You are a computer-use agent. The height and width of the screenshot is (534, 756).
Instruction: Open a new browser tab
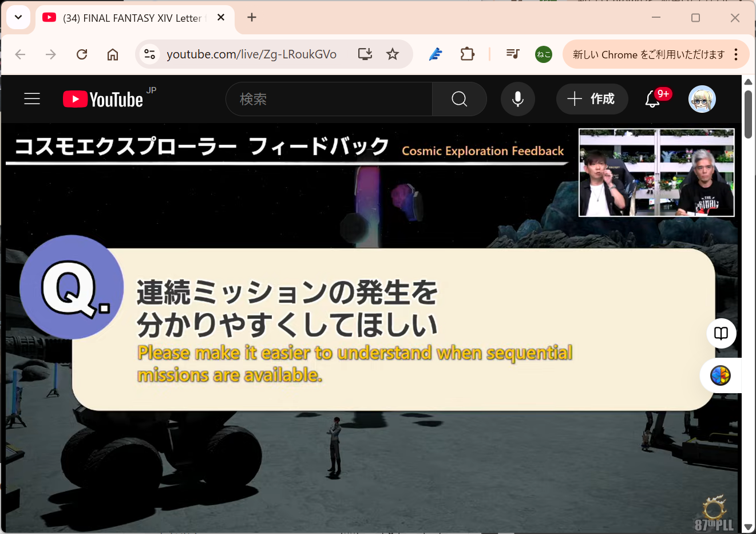252,17
